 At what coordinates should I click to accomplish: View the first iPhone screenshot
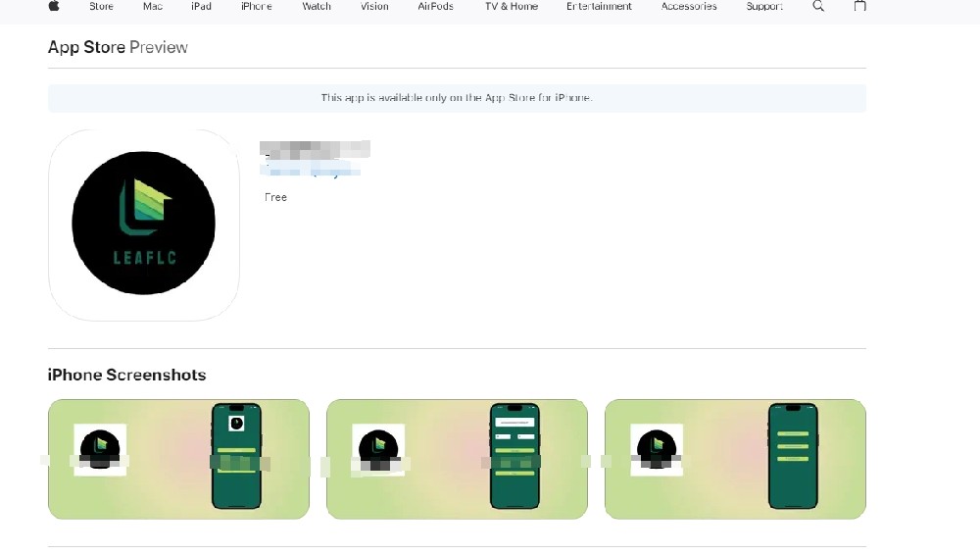(x=178, y=459)
